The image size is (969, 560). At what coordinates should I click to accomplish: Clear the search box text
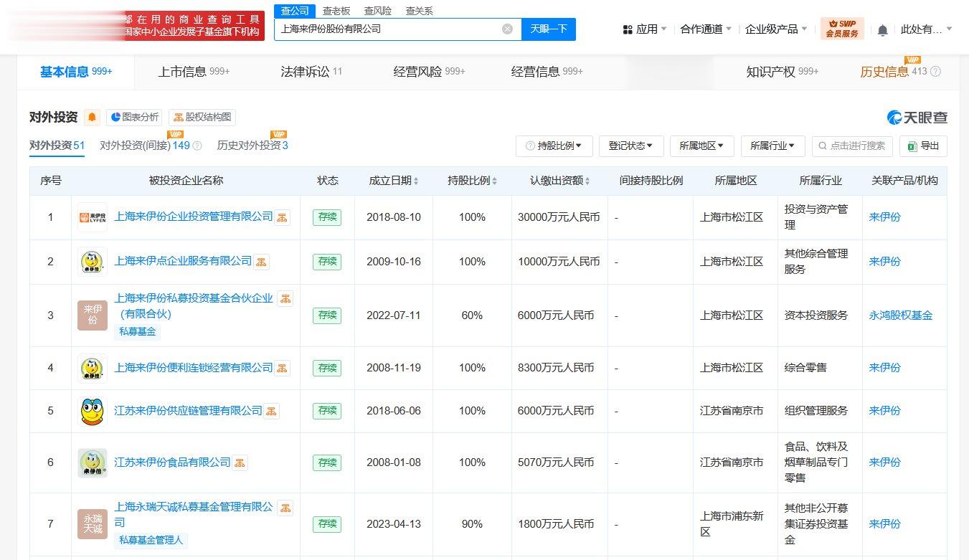[x=507, y=29]
